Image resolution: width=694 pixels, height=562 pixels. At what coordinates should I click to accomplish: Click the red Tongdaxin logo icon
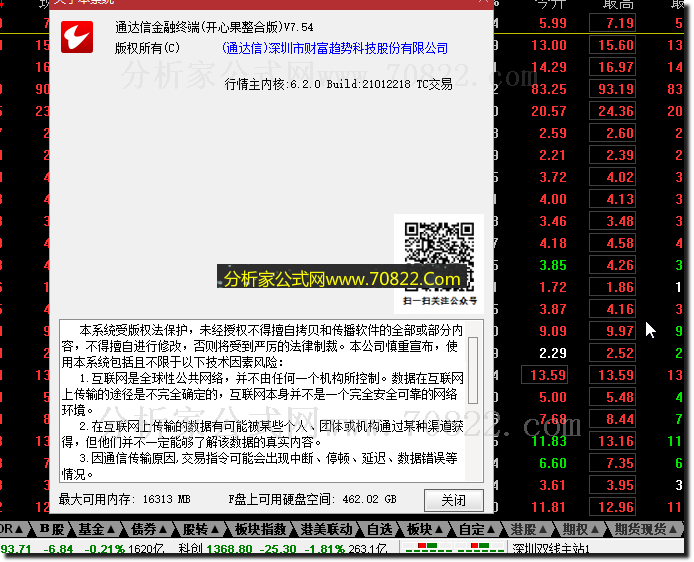(77, 37)
